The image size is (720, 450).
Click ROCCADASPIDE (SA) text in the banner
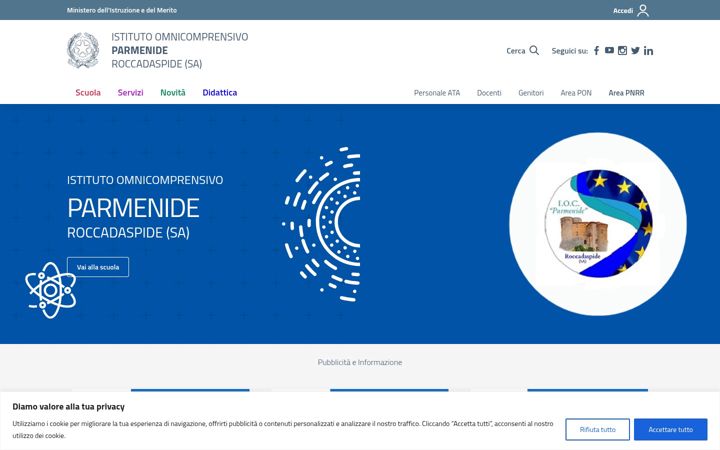[128, 232]
